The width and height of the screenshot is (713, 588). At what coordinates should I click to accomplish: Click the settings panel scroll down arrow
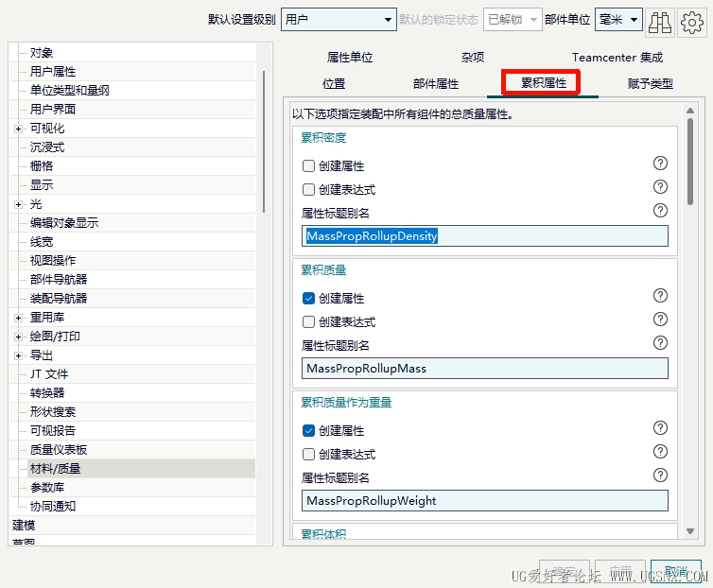click(x=689, y=531)
